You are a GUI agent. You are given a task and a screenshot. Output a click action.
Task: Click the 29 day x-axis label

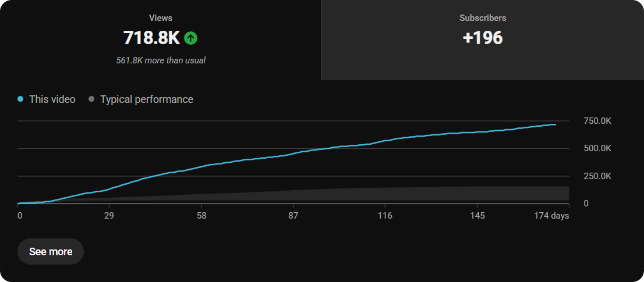109,216
